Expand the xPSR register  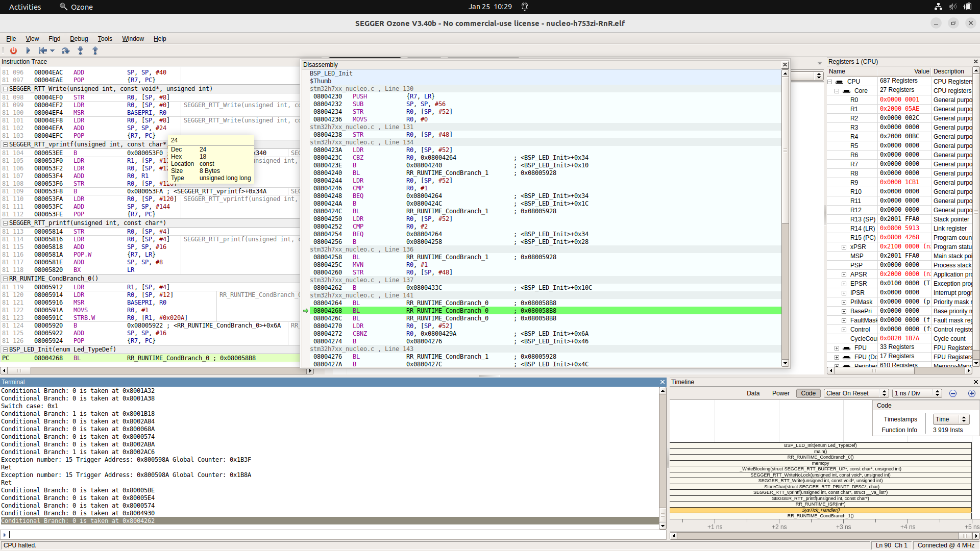(x=844, y=247)
